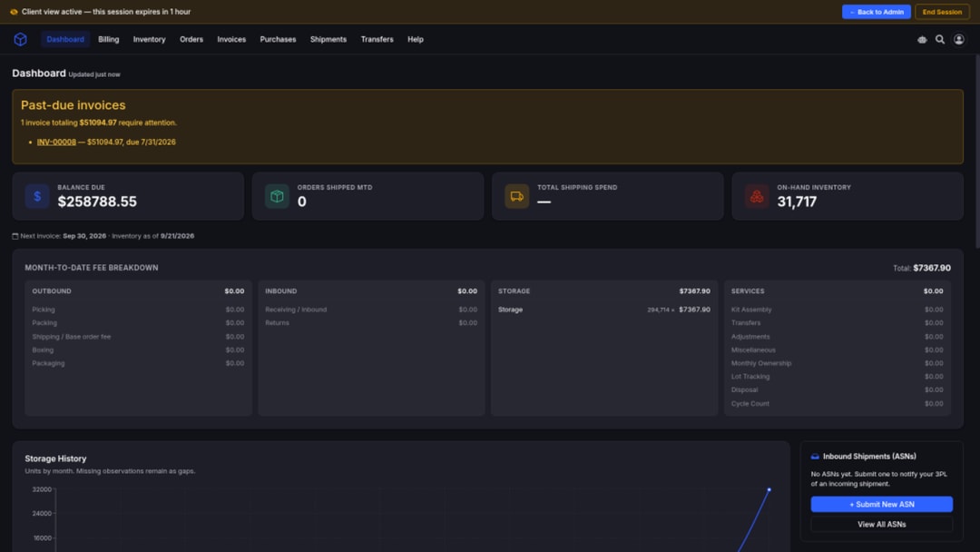Open the user profile avatar icon

tap(959, 39)
